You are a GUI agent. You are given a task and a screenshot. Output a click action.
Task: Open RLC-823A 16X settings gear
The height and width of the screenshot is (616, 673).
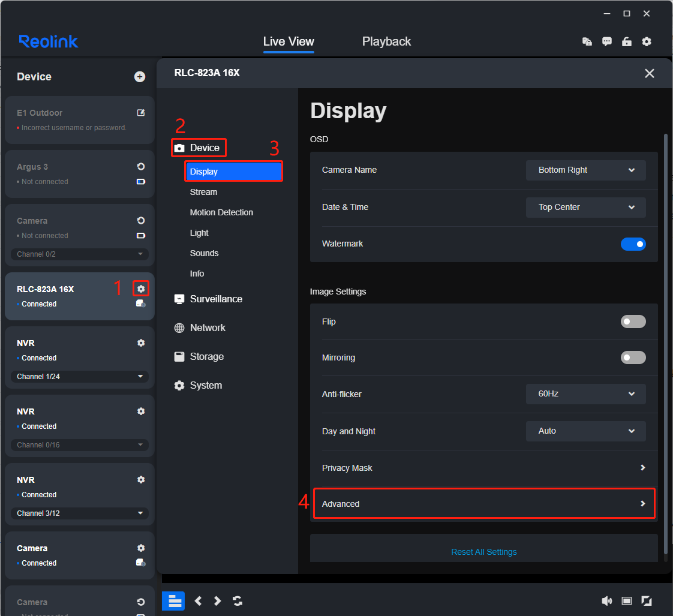click(141, 289)
